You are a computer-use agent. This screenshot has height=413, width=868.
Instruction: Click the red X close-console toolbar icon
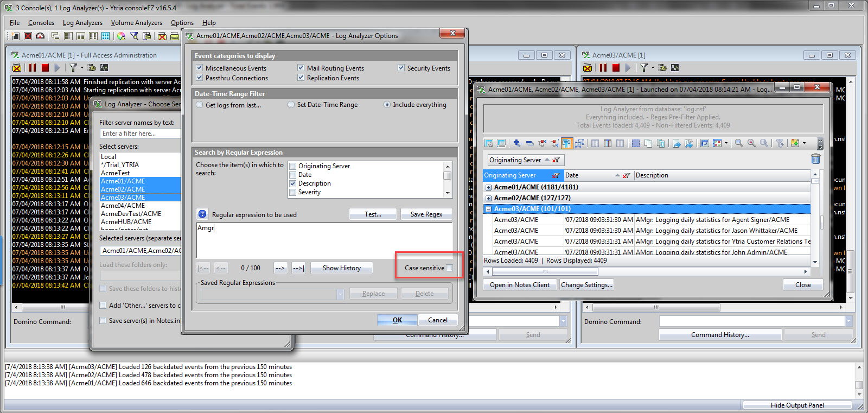(x=28, y=36)
